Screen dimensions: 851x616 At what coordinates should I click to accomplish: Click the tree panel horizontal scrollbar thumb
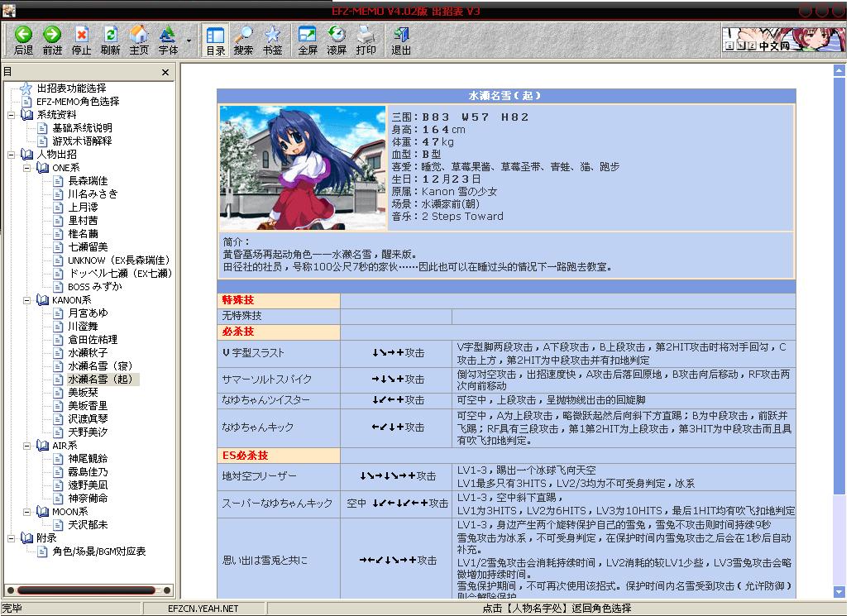86,590
